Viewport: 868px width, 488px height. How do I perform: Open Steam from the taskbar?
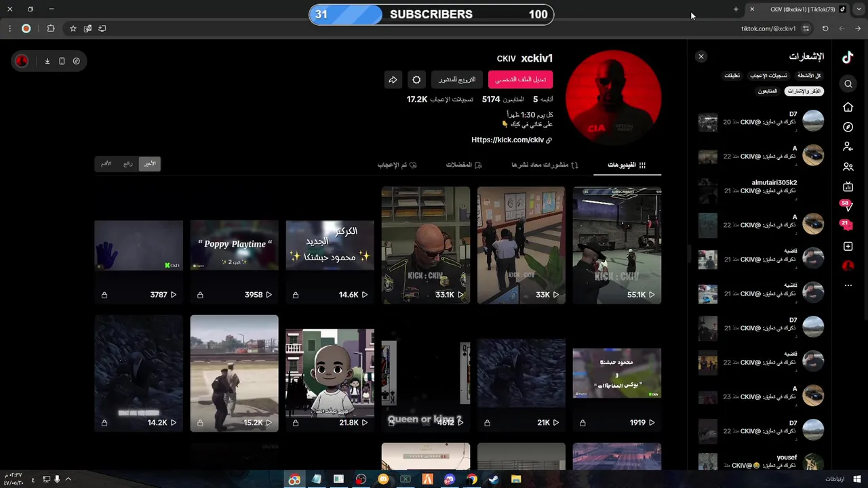[493, 479]
